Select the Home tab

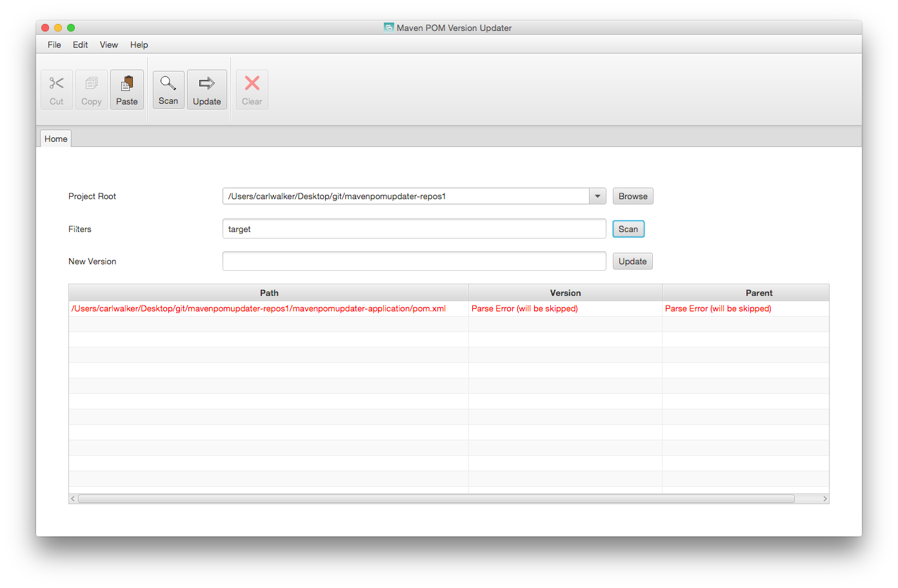click(x=56, y=139)
